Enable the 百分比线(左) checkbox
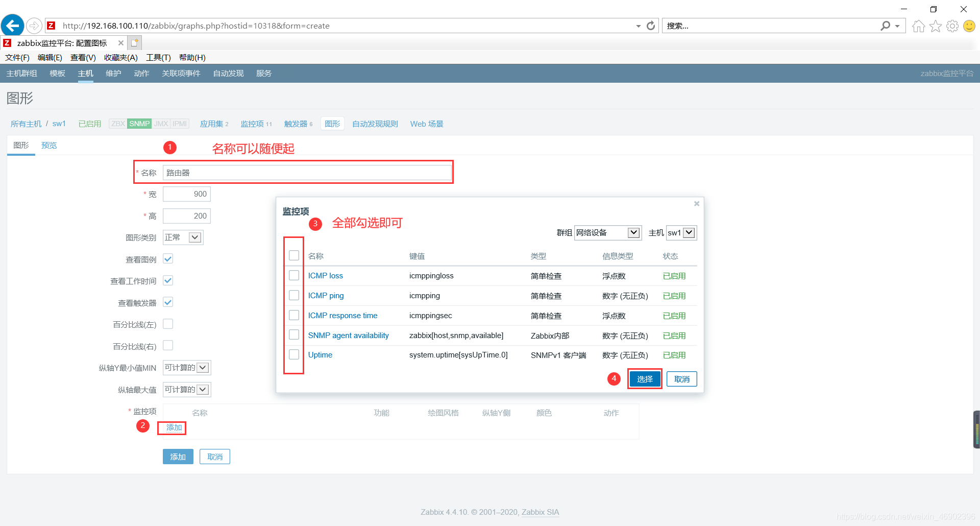 (168, 324)
